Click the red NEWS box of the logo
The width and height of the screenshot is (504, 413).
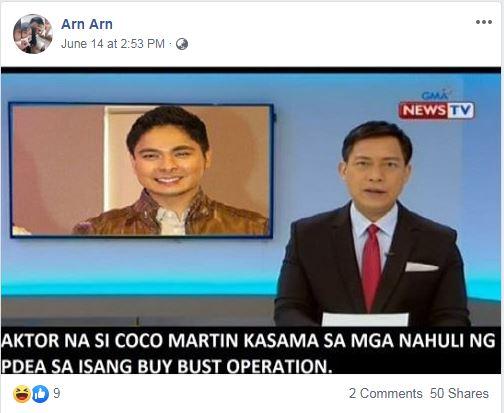(x=423, y=110)
